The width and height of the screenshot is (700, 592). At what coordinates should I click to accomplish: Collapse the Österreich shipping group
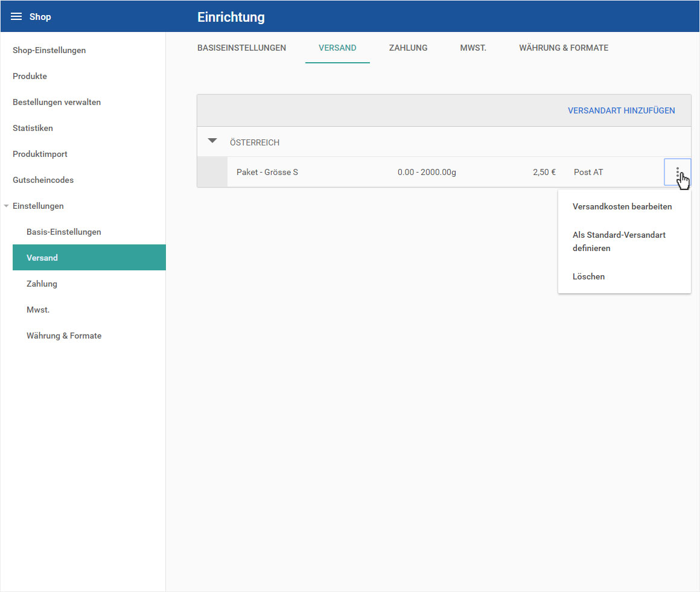(212, 141)
